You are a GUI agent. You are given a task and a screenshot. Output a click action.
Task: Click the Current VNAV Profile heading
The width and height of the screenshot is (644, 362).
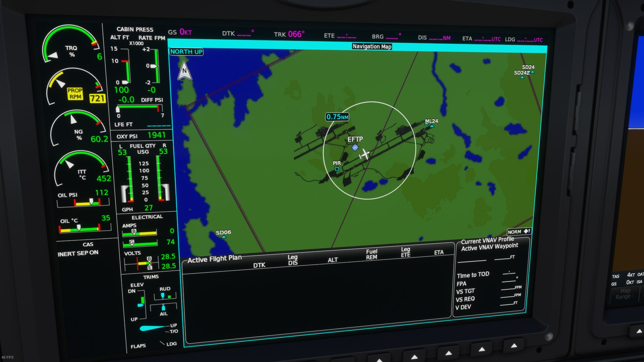[x=487, y=240]
